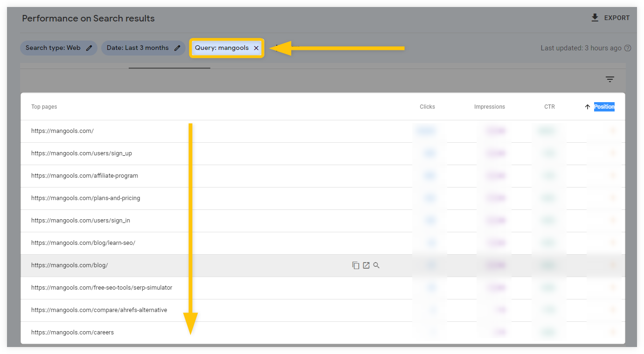Screen dimensions: 644x354
Task: Open the https://mangools.com/careers link
Action: click(x=72, y=332)
